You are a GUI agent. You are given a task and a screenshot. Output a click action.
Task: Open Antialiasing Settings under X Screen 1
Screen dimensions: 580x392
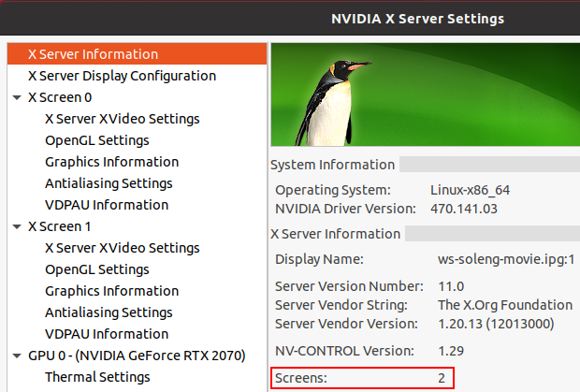tap(109, 312)
